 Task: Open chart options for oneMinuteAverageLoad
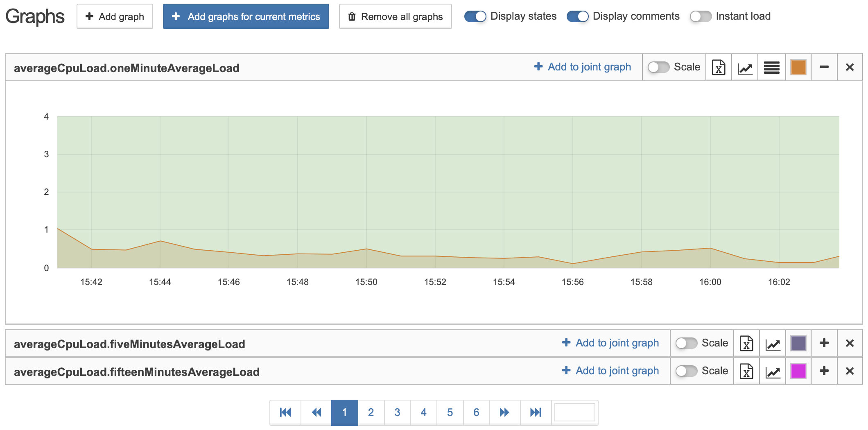(745, 67)
